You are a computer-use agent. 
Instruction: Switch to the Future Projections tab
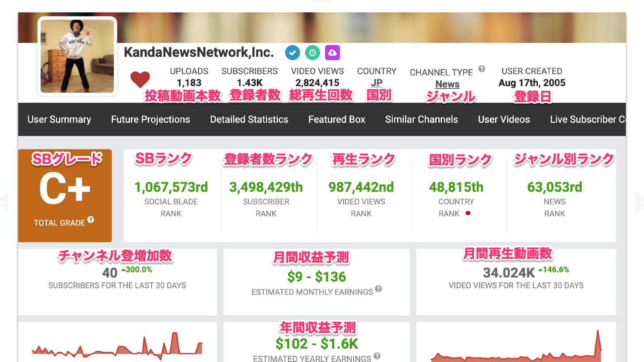click(x=150, y=119)
